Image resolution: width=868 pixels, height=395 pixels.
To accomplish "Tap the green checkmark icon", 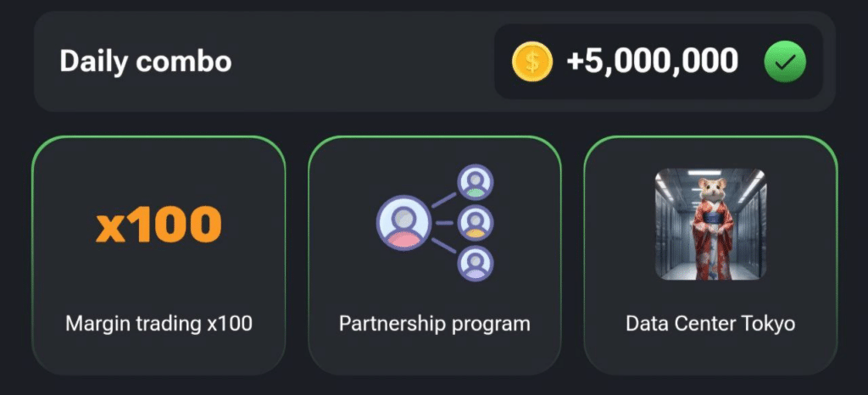I will [784, 62].
